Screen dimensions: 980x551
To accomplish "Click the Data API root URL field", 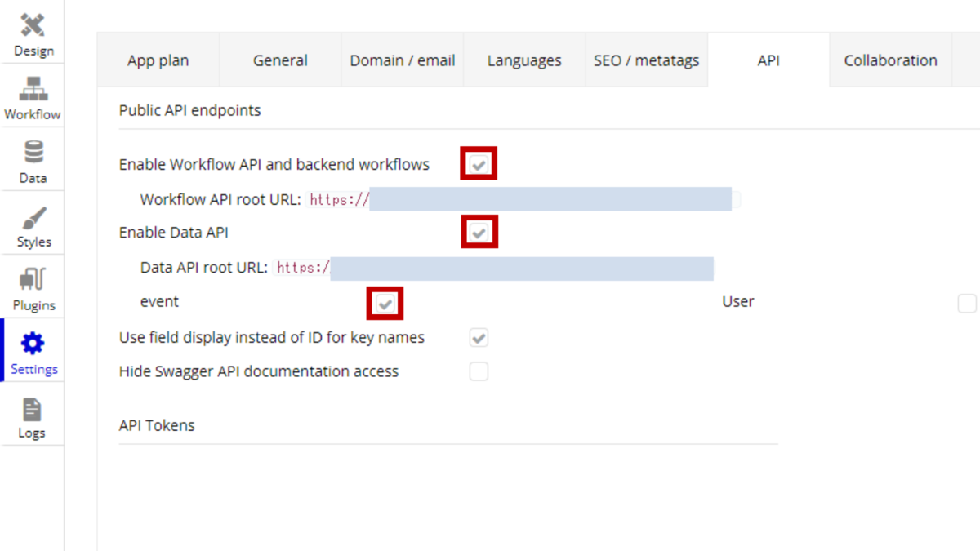I will pos(493,268).
